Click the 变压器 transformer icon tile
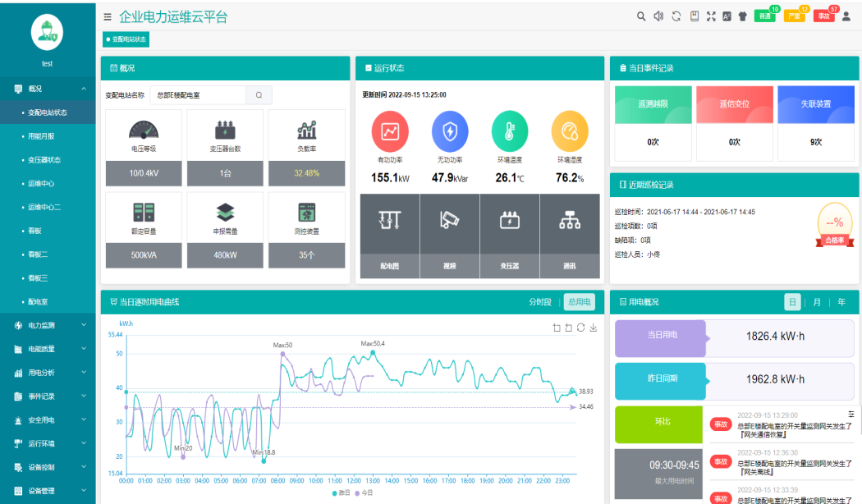 (x=509, y=220)
